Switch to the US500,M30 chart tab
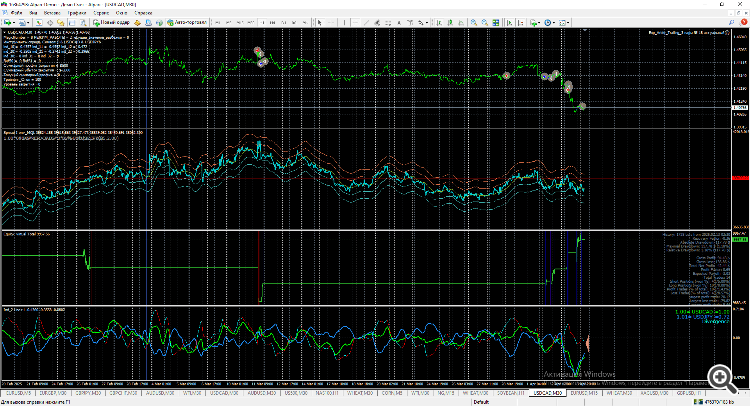Screen dimensions: 750x406 pos(296,393)
